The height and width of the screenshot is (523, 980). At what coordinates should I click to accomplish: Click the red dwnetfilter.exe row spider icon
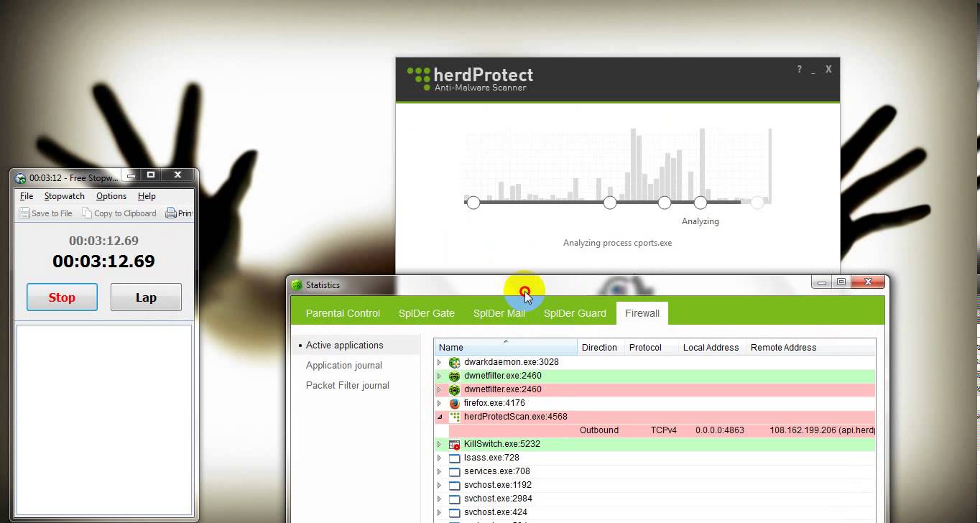454,389
